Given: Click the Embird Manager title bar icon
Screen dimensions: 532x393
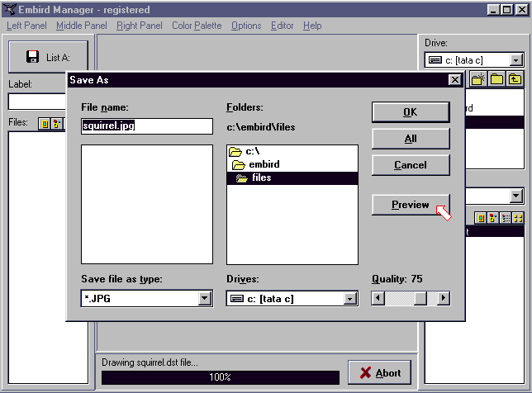Looking at the screenshot, I should (x=10, y=9).
